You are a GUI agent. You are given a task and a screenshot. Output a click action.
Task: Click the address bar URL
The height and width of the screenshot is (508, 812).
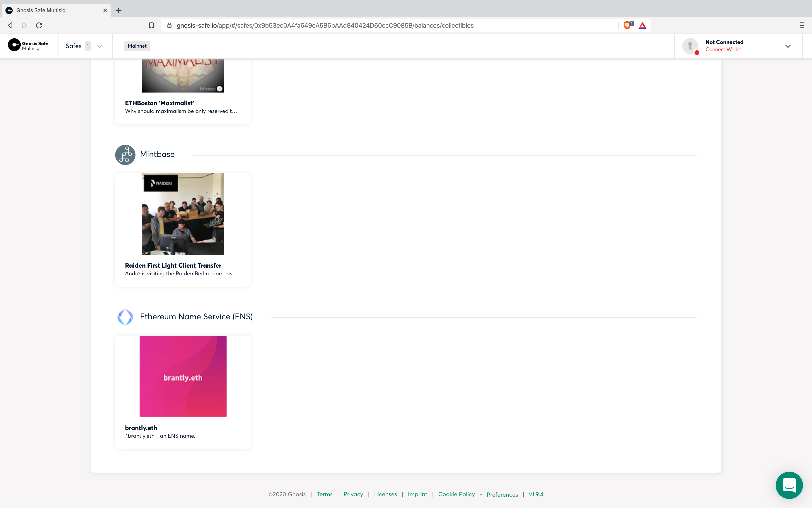[x=325, y=26]
